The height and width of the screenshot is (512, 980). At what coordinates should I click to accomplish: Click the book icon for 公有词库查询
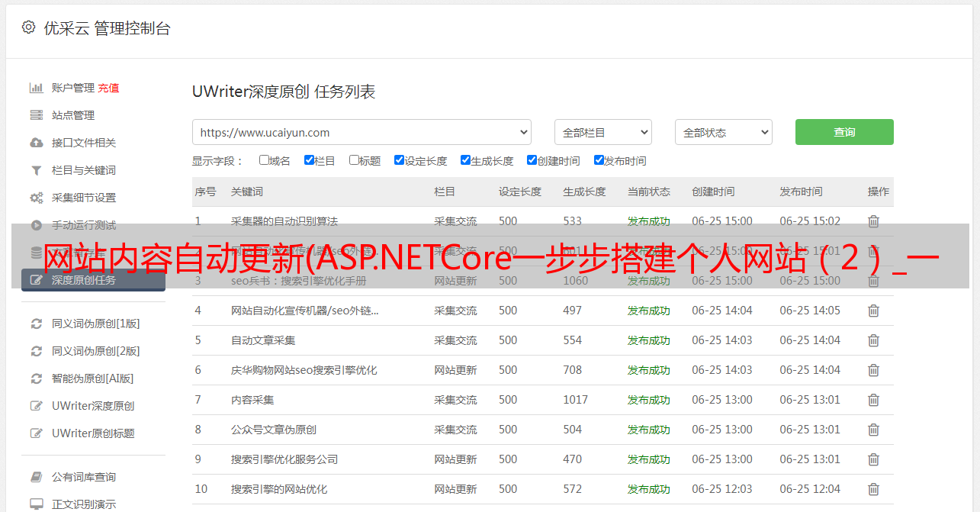tap(36, 477)
